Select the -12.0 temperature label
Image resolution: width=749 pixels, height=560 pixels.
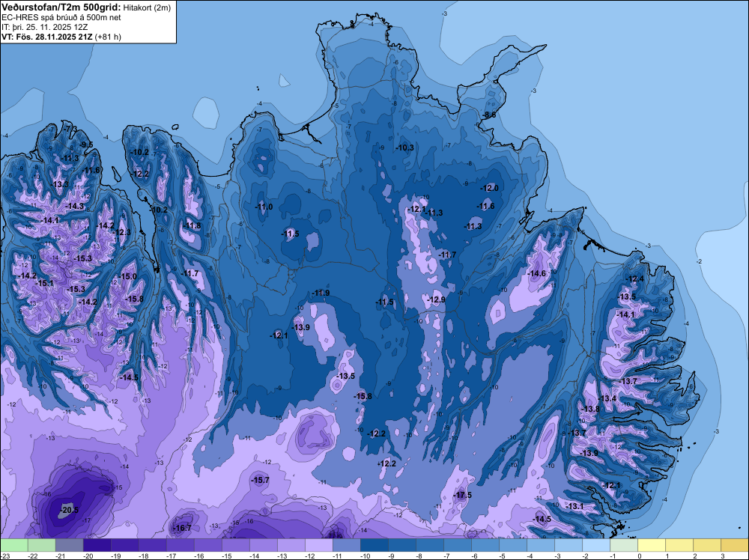pos(490,188)
